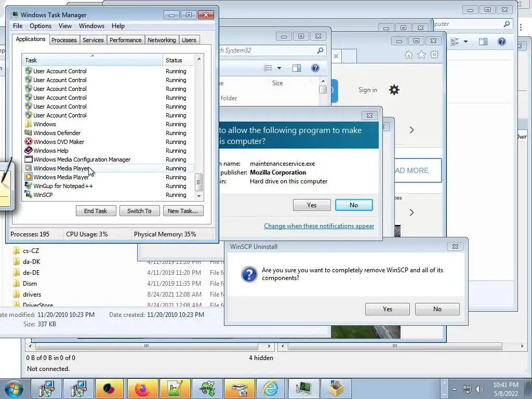Viewport: 532px width, 399px height.
Task: Click upper right chevron on the web page
Action: (x=411, y=130)
